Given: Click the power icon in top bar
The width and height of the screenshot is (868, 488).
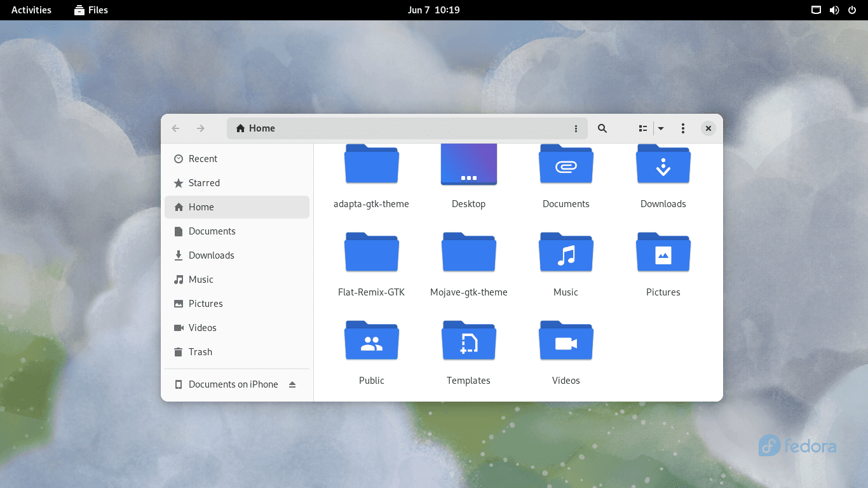Looking at the screenshot, I should [x=852, y=10].
